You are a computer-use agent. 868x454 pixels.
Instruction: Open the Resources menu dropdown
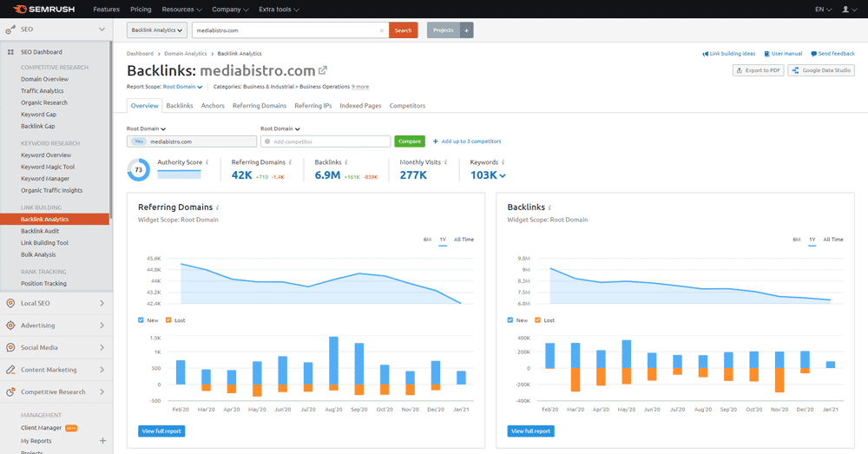pyautogui.click(x=181, y=10)
